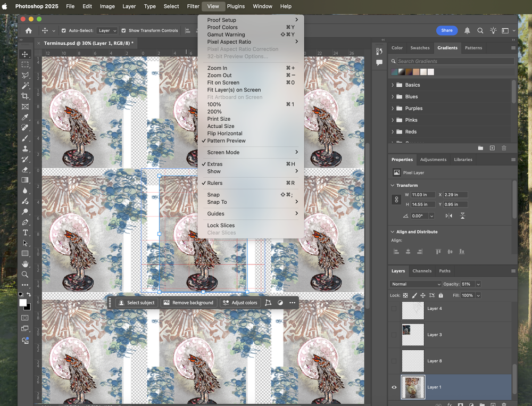The width and height of the screenshot is (532, 406).
Task: Toggle the Auto-Select checkbox
Action: click(x=64, y=31)
